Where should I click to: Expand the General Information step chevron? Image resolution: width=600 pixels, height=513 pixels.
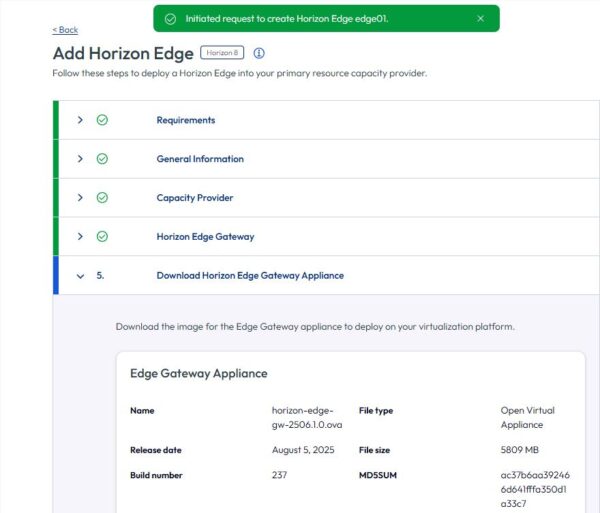80,159
